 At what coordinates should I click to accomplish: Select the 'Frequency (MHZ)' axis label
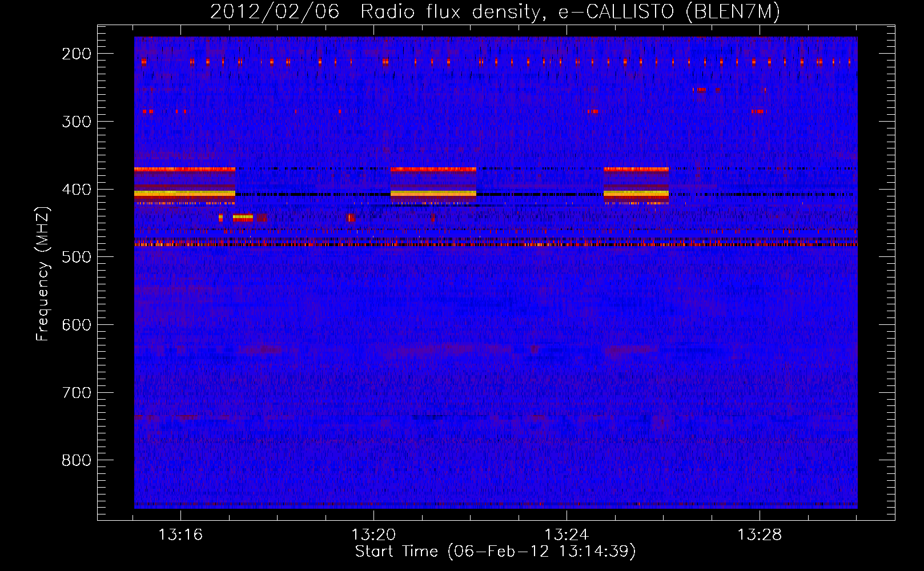point(43,273)
